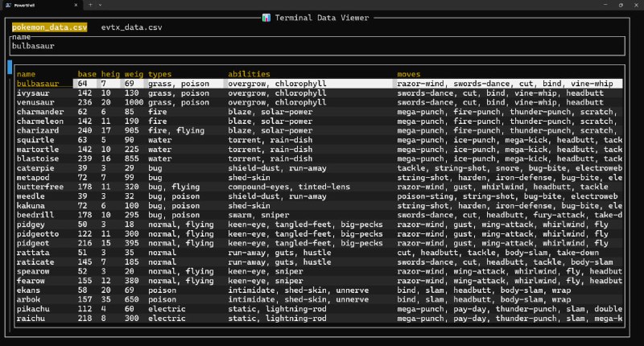Click pikachu's 'static, lightning-rod' abilities cell
Viewport: 644px width, 346px height.
point(277,309)
